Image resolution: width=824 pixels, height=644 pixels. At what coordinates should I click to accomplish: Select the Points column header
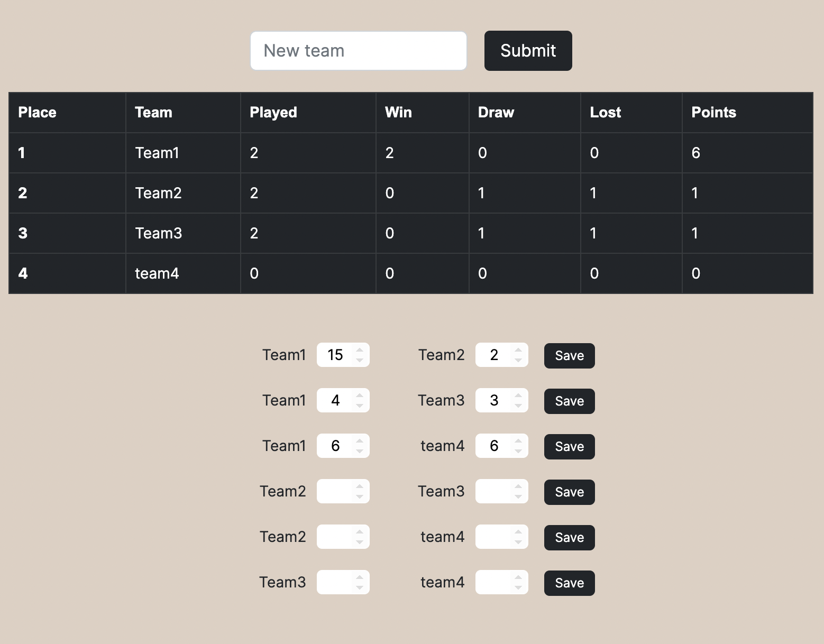coord(713,112)
